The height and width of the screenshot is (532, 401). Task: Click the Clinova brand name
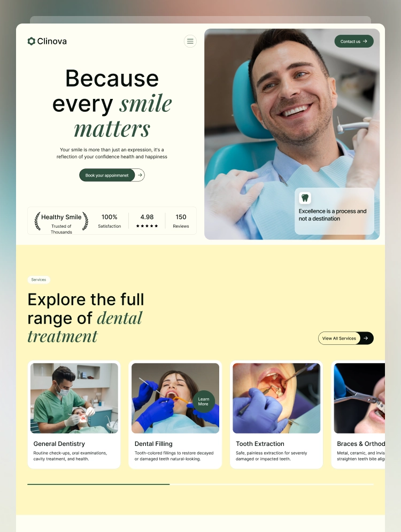[52, 41]
